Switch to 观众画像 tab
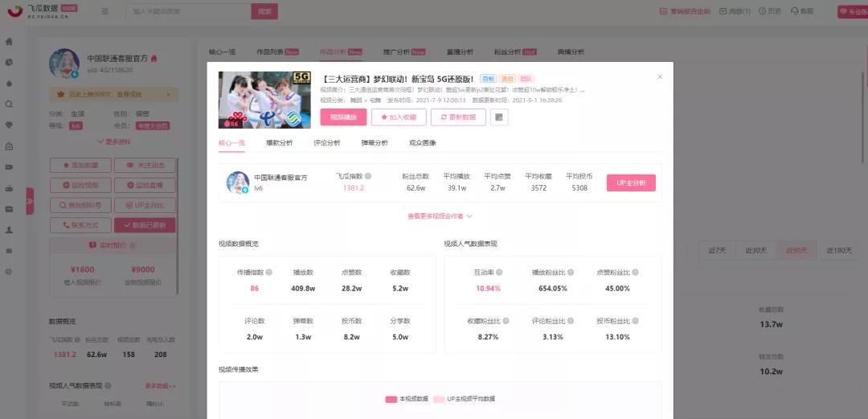This screenshot has height=419, width=868. tap(423, 143)
